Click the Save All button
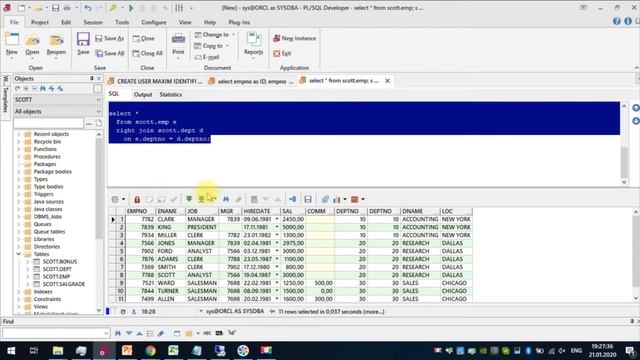Screen dimensions: 640x360 tap(109, 53)
